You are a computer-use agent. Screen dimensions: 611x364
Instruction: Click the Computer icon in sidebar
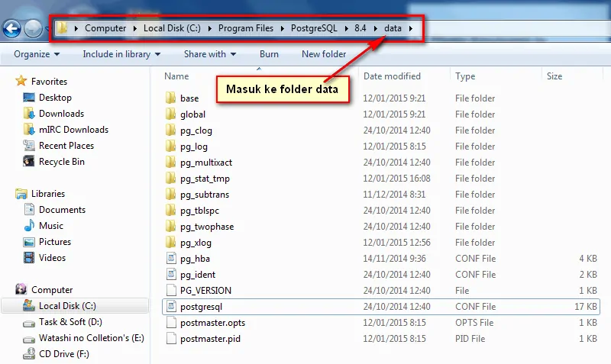(21, 289)
